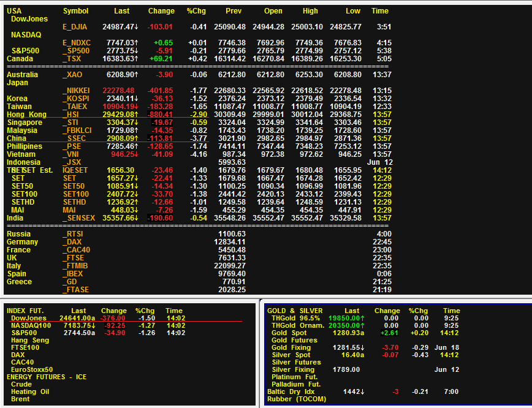Click Silver Spot last 16.40a
This screenshot has width=532, height=408.
coord(353,355)
